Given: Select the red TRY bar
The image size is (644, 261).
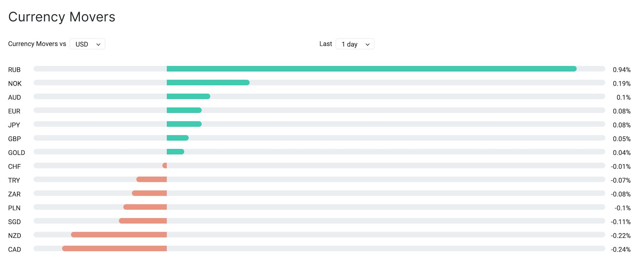Looking at the screenshot, I should point(151,179).
